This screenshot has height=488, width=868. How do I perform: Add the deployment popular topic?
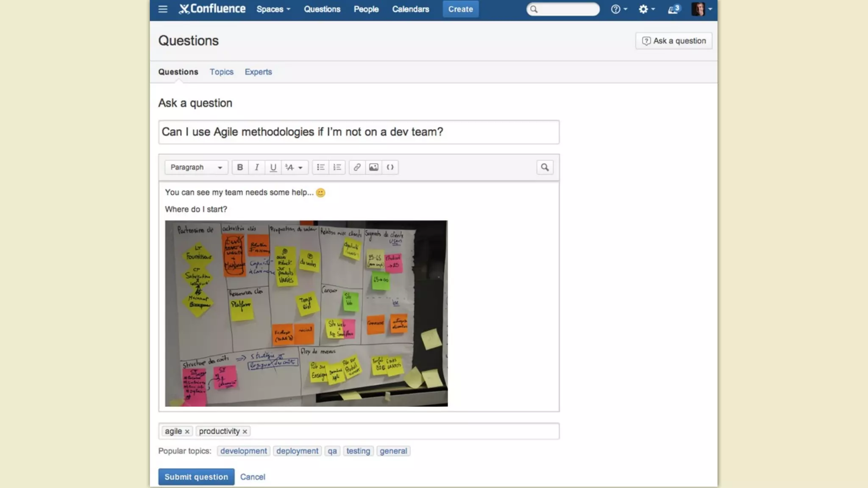point(297,451)
